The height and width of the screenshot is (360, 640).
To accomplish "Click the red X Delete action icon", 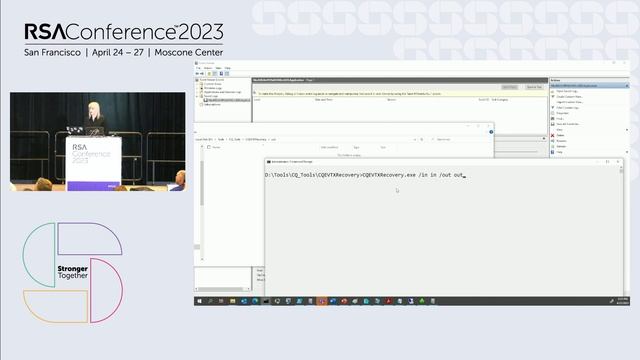I will click(x=553, y=136).
